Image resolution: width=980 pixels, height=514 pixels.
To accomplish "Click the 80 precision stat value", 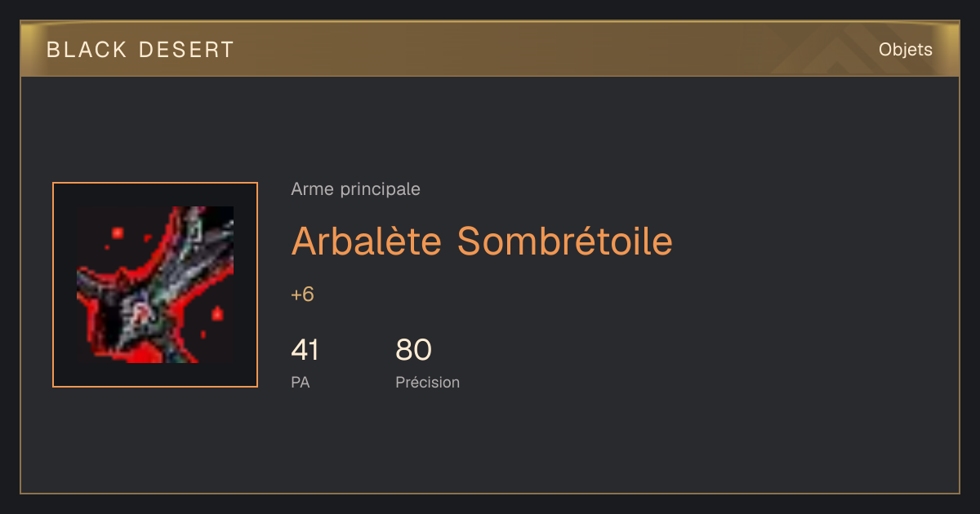I will pos(413,350).
